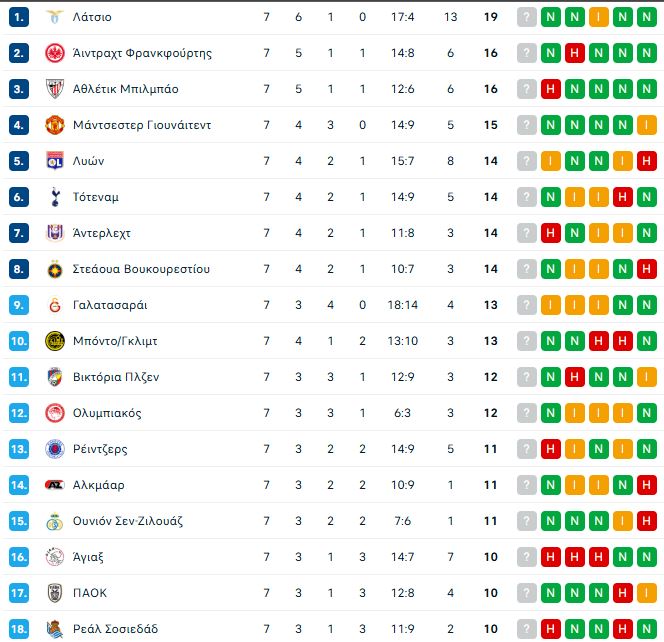
Task: Click the Olympiacos crest icon
Action: click(55, 413)
